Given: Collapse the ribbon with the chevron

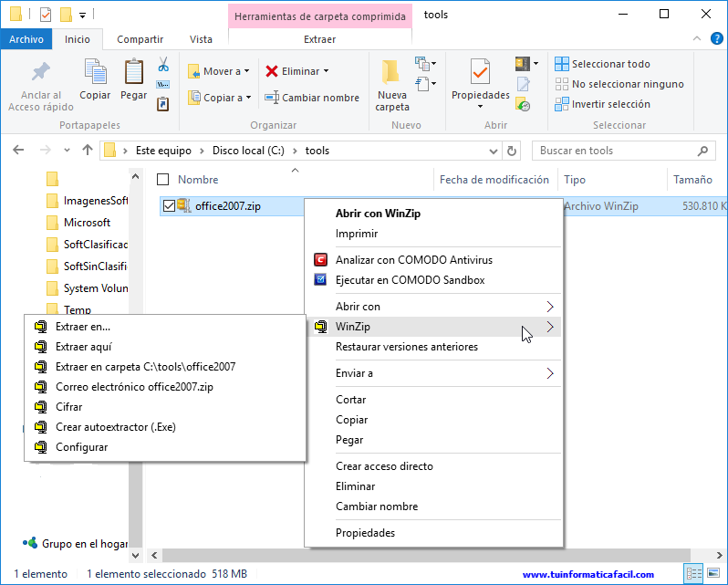Looking at the screenshot, I should tap(697, 38).
